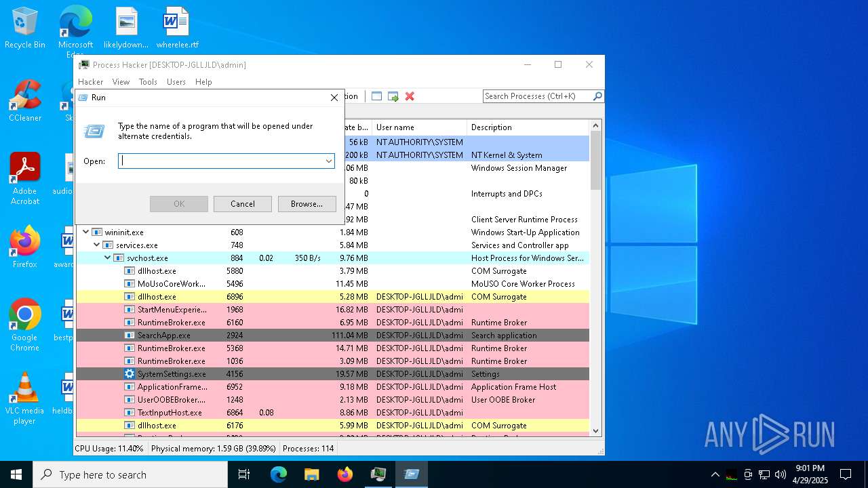The height and width of the screenshot is (488, 868).
Task: Collapse the services.exe tree node
Action: 96,245
